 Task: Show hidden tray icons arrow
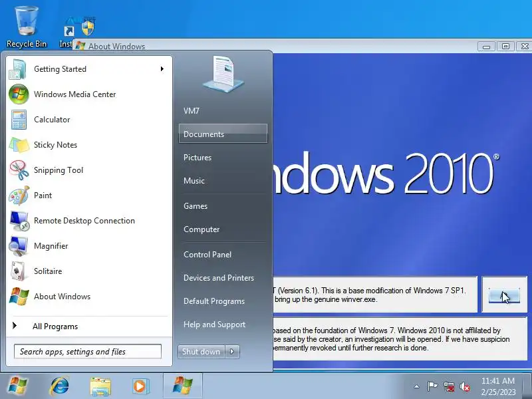417,386
